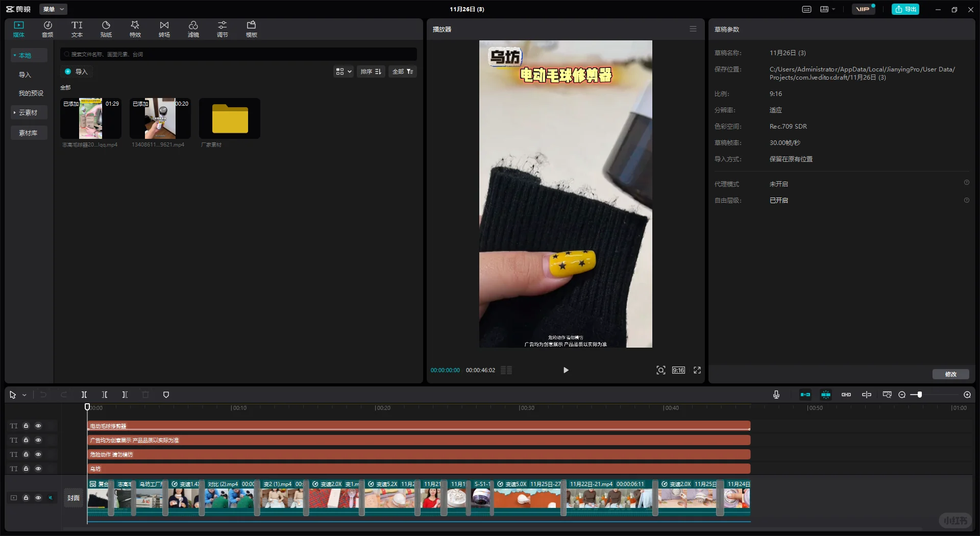Select 导入 in the left sidebar
The image size is (980, 536).
click(x=25, y=75)
